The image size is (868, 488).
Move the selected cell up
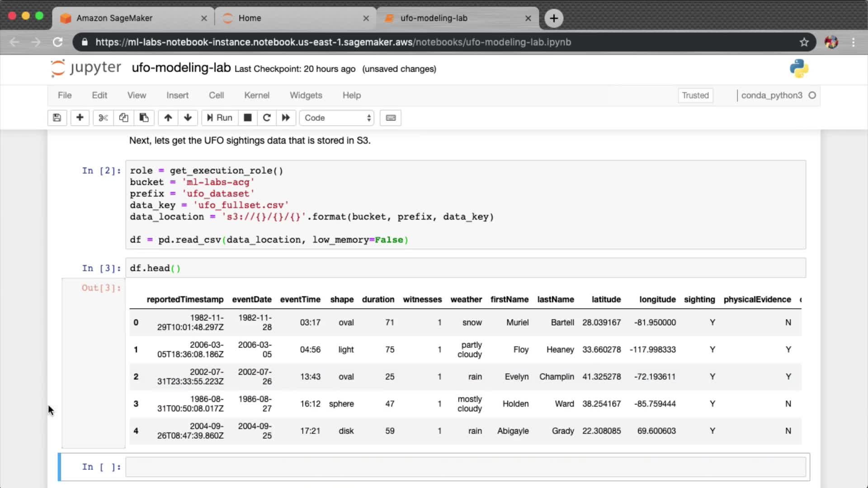(168, 118)
